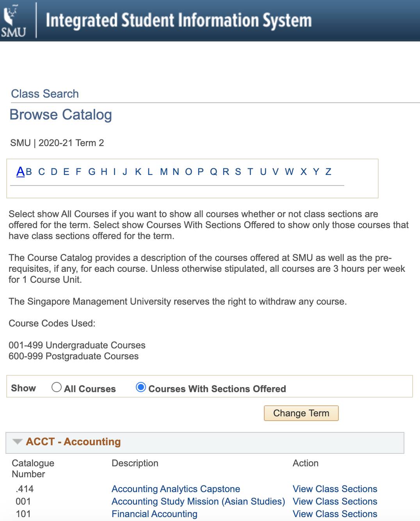The image size is (420, 521).
Task: Open the Financial Accounting course description
Action: tap(154, 514)
